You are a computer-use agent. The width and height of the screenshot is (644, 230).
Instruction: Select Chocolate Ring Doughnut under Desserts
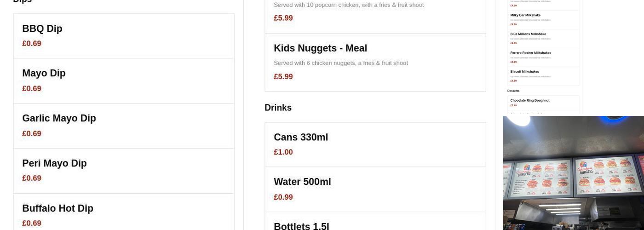[x=543, y=102]
